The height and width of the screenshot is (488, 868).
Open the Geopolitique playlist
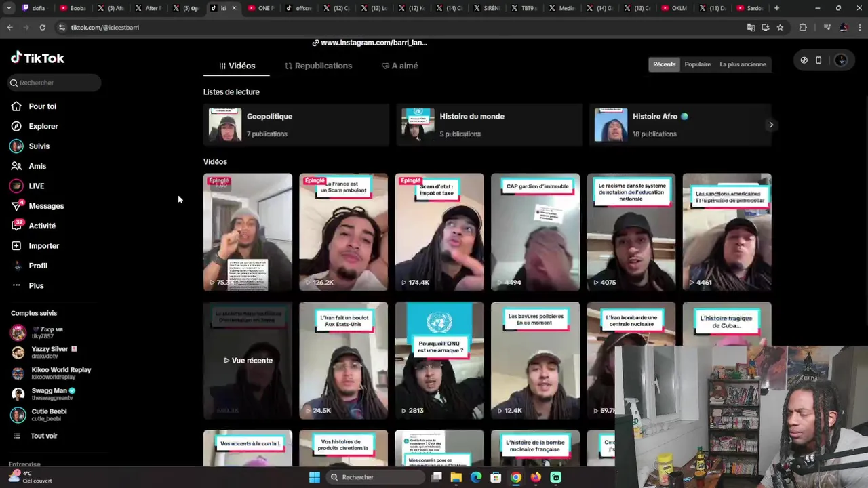(x=296, y=125)
